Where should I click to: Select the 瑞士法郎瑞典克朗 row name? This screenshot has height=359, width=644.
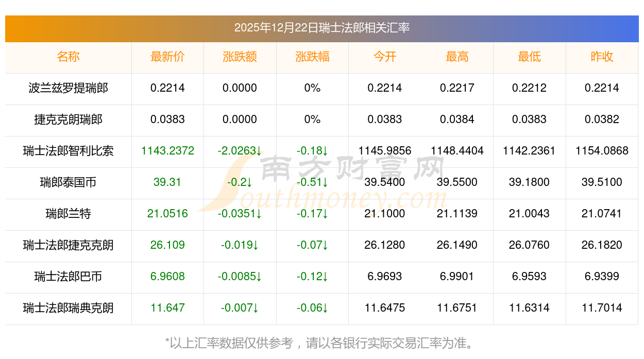(x=68, y=308)
